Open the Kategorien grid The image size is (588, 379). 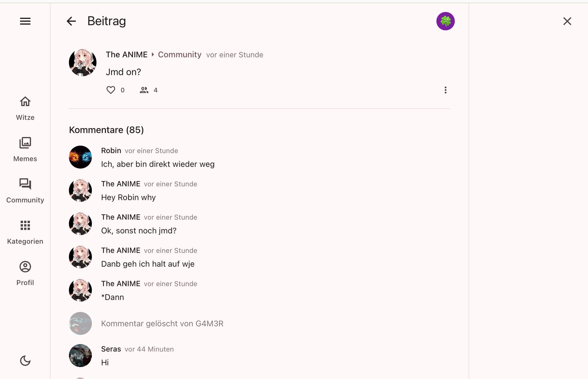(x=25, y=232)
